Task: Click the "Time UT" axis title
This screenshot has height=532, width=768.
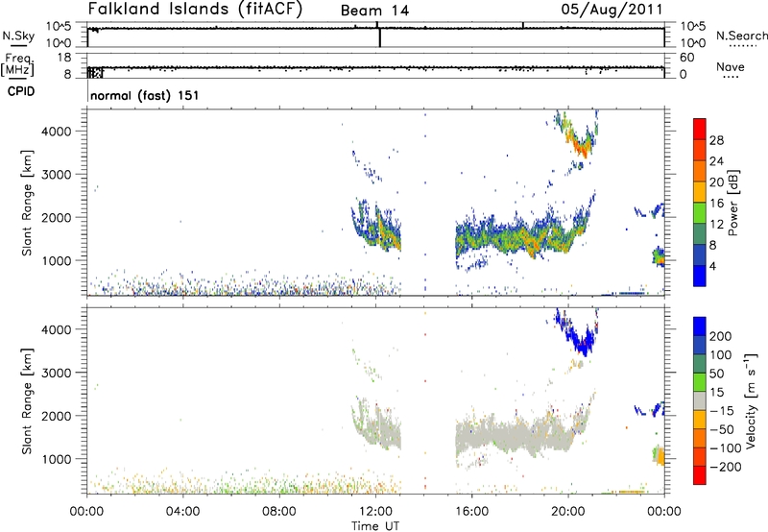Action: pyautogui.click(x=375, y=526)
